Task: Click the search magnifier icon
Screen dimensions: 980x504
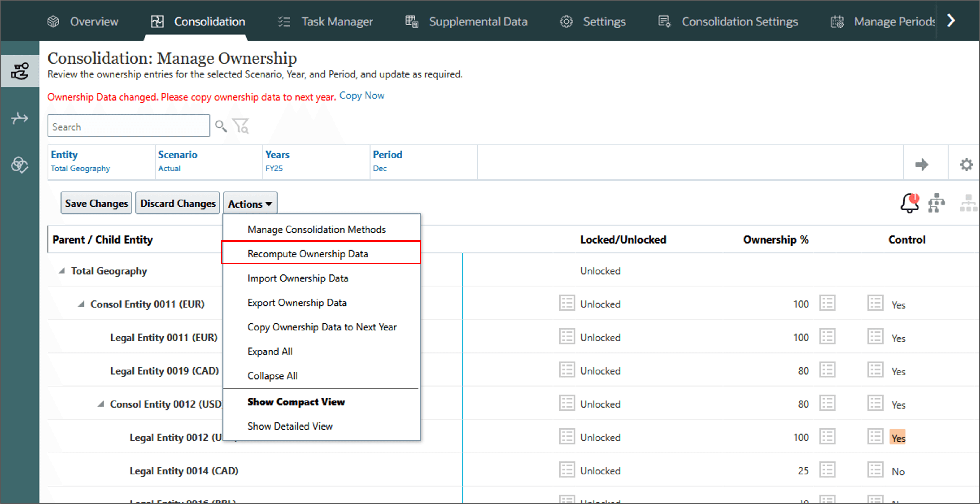Action: click(x=221, y=126)
